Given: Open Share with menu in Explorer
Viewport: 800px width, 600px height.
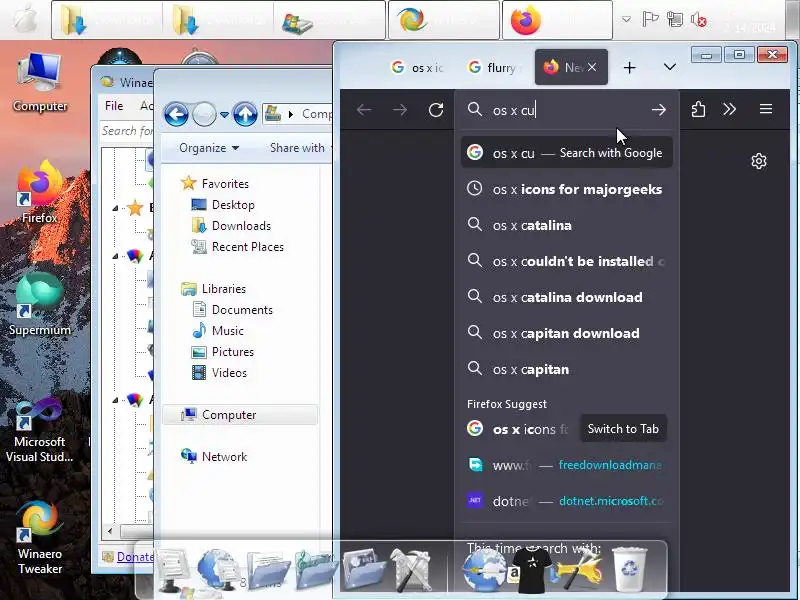Looking at the screenshot, I should pyautogui.click(x=300, y=148).
